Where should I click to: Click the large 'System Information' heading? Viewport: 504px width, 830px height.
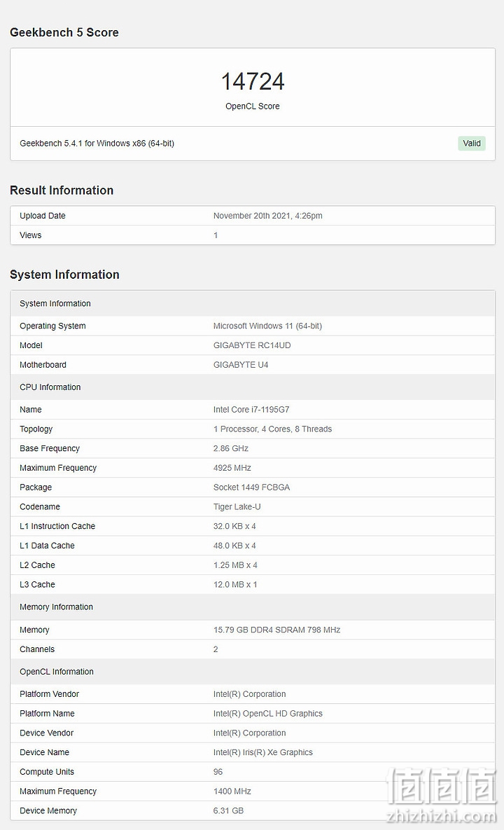coord(64,275)
